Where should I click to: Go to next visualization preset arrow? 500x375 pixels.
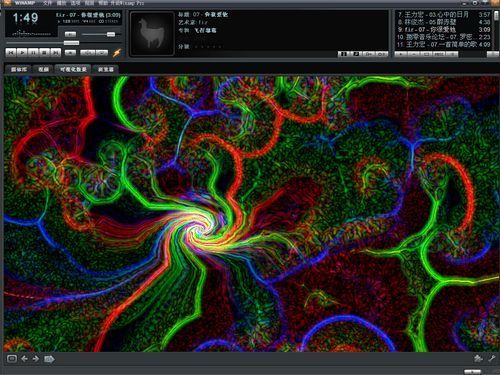[36, 359]
